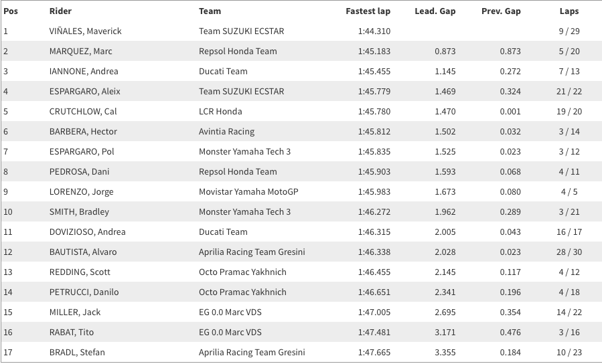Click the Fastest lap column header
The image size is (602, 364).
(x=368, y=11)
